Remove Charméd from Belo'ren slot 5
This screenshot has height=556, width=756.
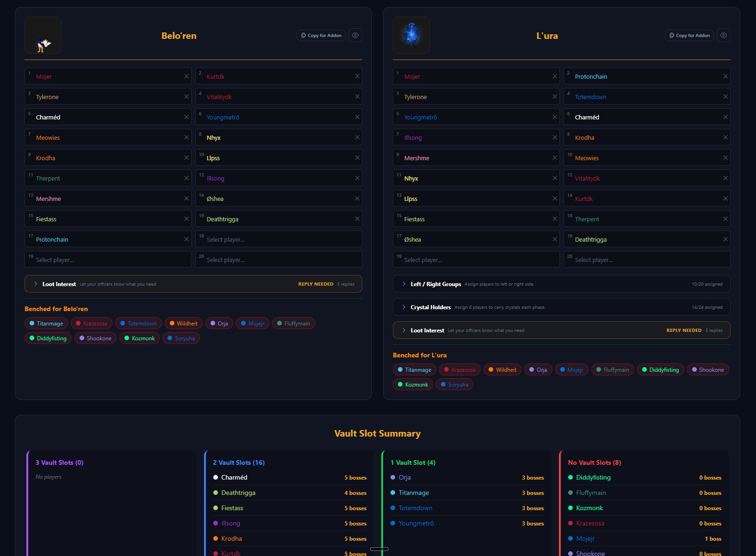click(x=186, y=117)
